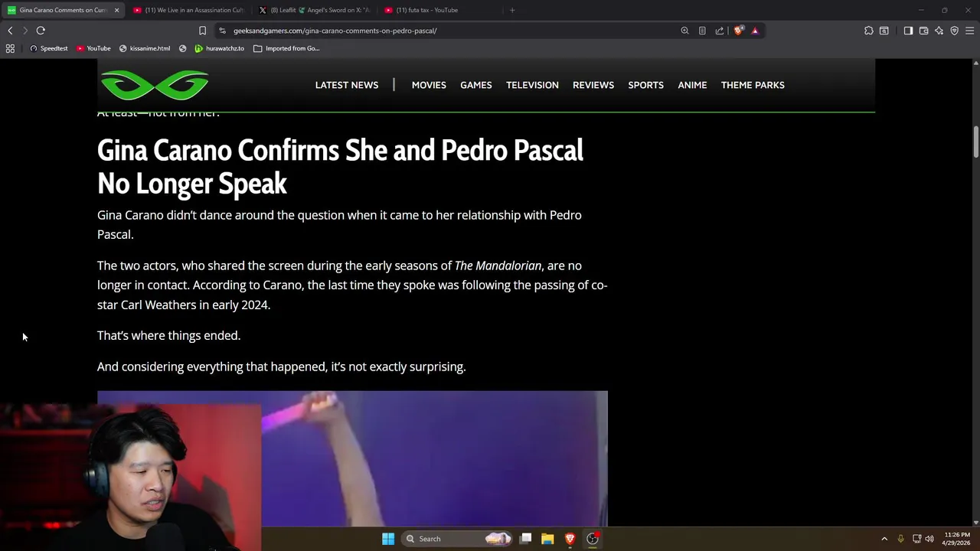The width and height of the screenshot is (980, 551).
Task: Open OBS Studio on the taskbar
Action: point(593,539)
